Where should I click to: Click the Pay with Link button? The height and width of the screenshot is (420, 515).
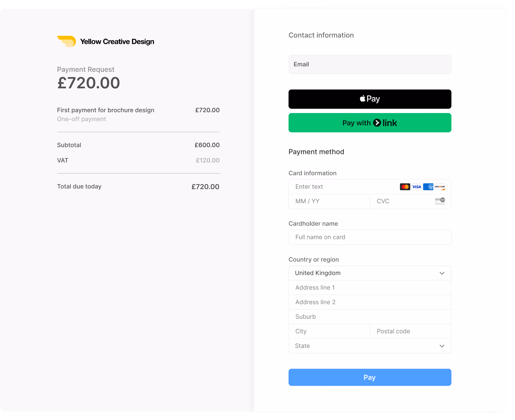click(370, 123)
